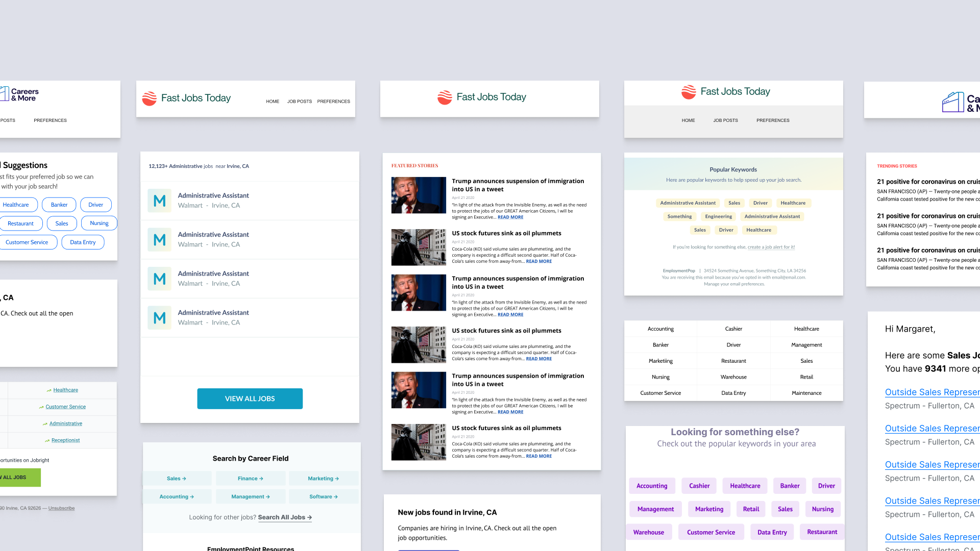Click Search All Jobs link
Image resolution: width=980 pixels, height=551 pixels.
click(283, 517)
